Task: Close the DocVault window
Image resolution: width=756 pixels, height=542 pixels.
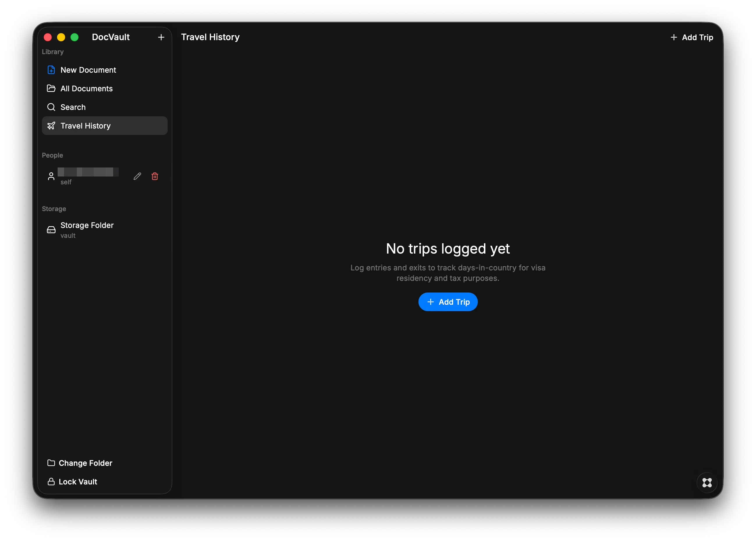Action: (48, 37)
